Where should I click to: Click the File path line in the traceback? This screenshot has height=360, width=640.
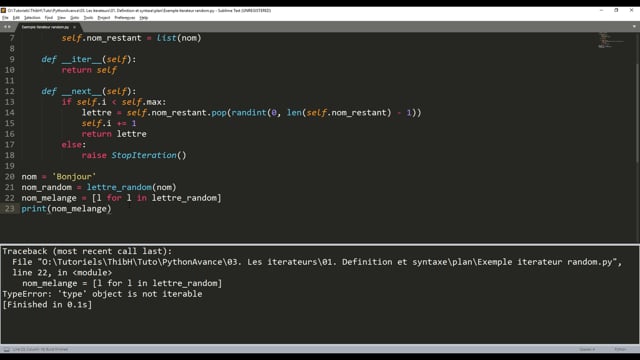click(x=317, y=262)
